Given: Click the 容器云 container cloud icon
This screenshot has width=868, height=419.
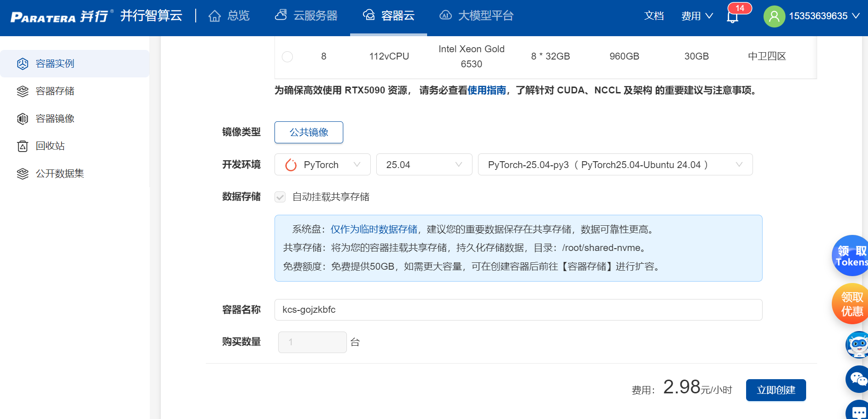Looking at the screenshot, I should point(369,15).
